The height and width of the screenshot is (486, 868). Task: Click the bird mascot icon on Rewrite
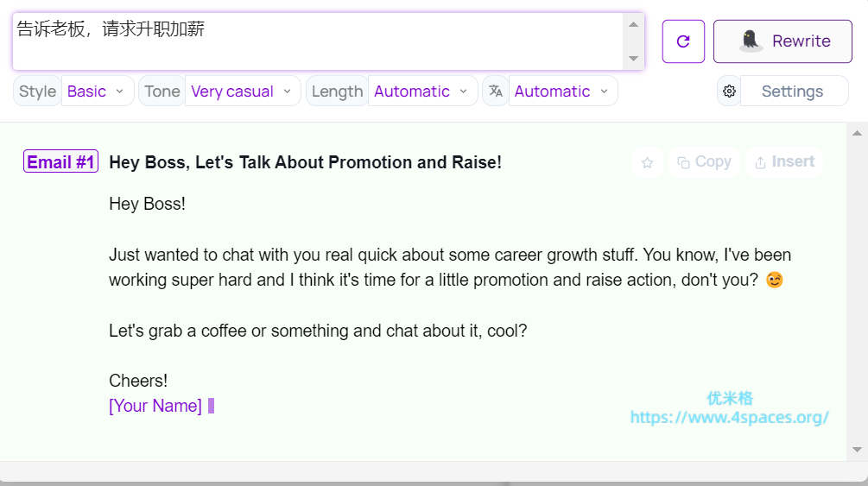(751, 41)
